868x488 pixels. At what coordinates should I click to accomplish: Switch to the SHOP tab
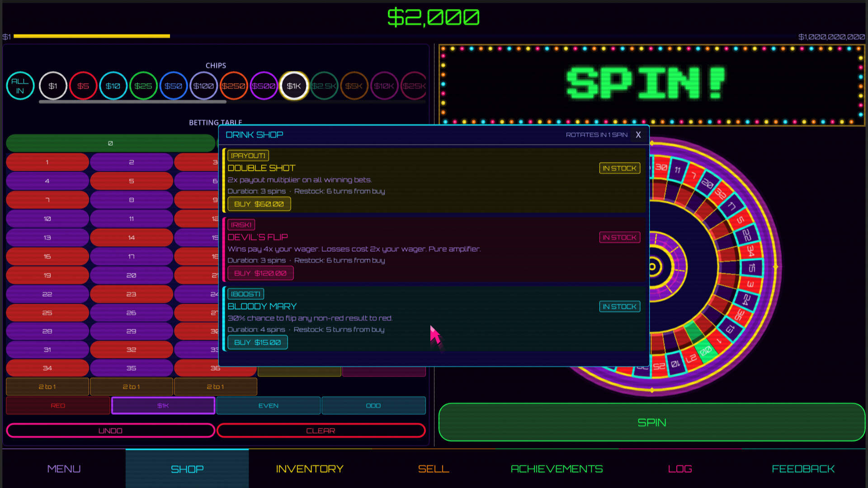(187, 469)
